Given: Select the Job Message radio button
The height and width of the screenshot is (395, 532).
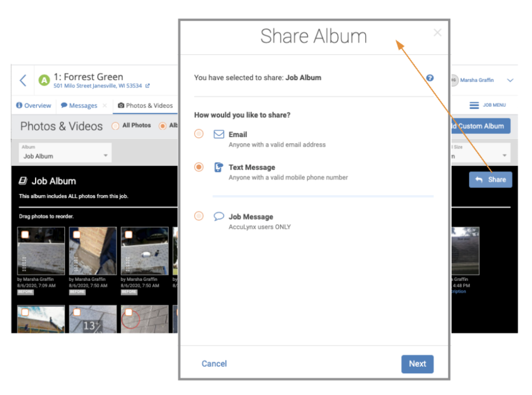Looking at the screenshot, I should pyautogui.click(x=199, y=216).
